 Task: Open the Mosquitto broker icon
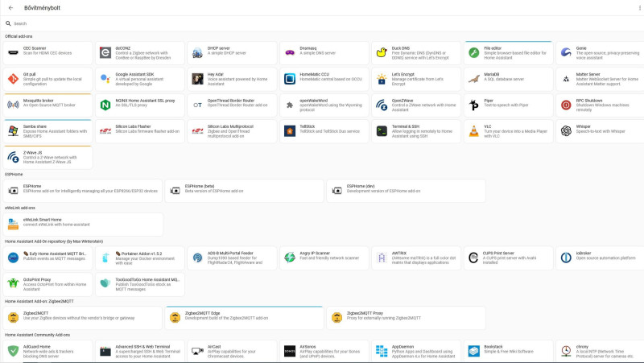tap(13, 105)
